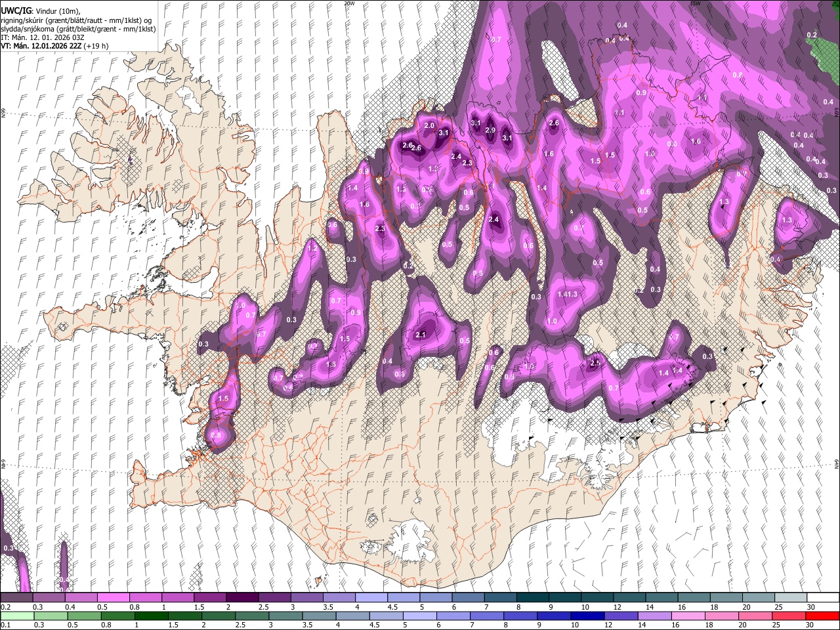Viewport: 840px width, 630px height.
Task: Click the '2.9' snowfall value on the map
Action: (x=490, y=131)
